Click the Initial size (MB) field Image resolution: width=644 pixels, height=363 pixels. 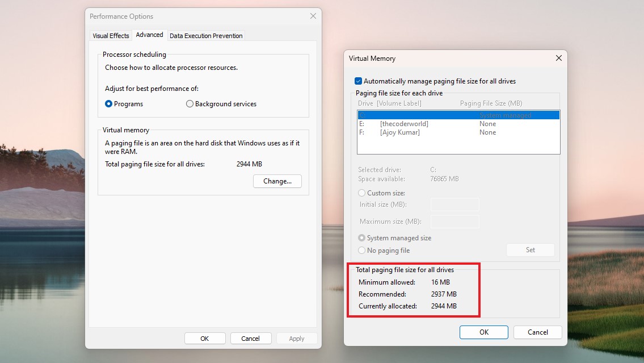454,205
